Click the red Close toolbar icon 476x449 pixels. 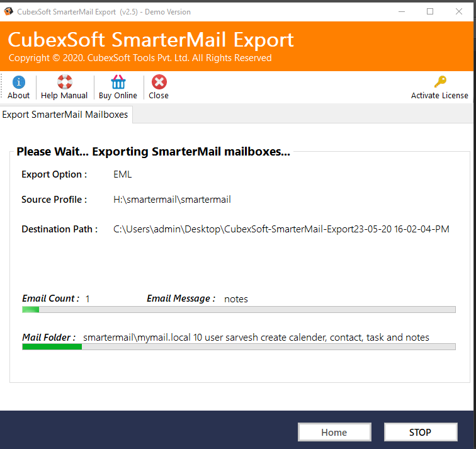pyautogui.click(x=159, y=82)
